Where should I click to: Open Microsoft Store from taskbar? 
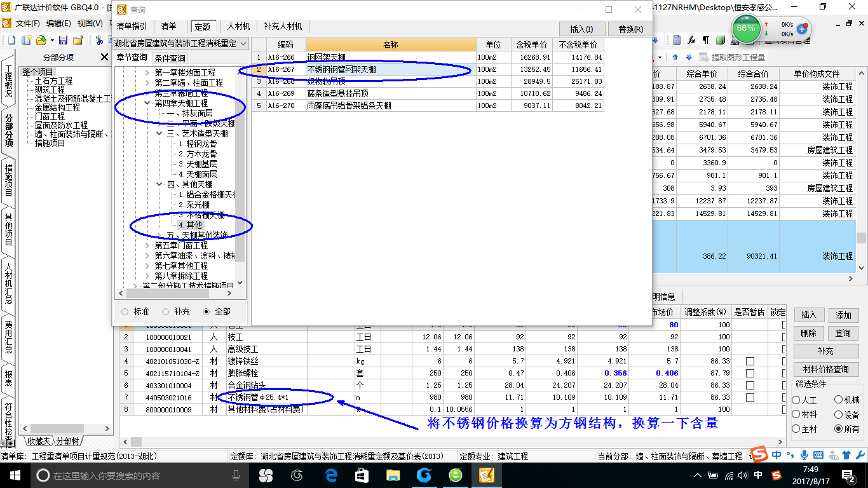click(x=362, y=475)
